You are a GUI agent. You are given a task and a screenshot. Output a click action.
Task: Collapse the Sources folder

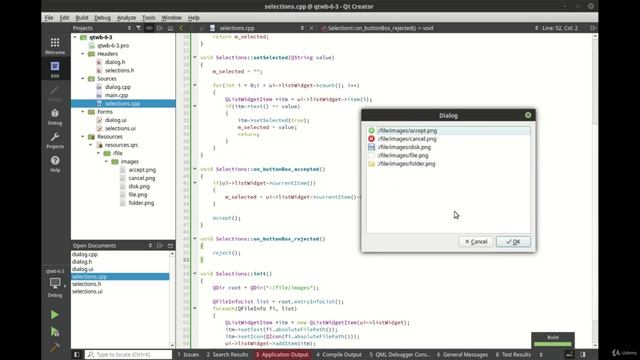click(x=83, y=79)
